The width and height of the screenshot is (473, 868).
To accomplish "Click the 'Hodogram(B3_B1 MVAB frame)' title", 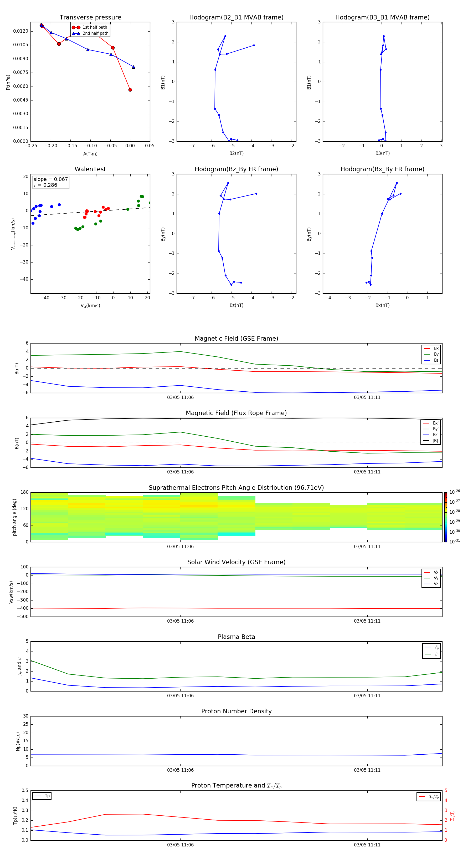I will point(382,17).
